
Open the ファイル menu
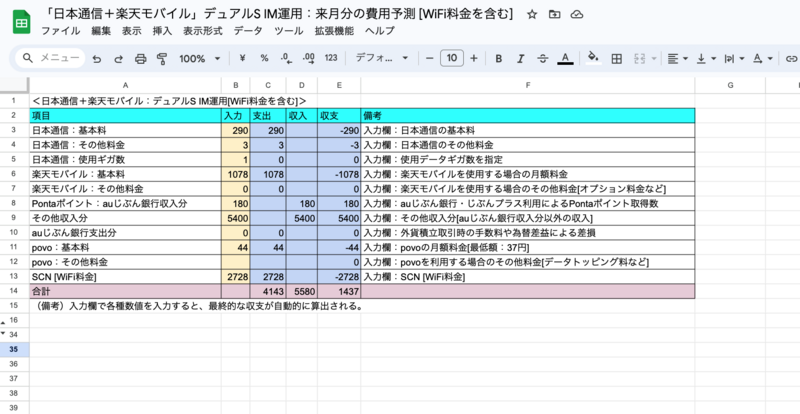(x=60, y=31)
